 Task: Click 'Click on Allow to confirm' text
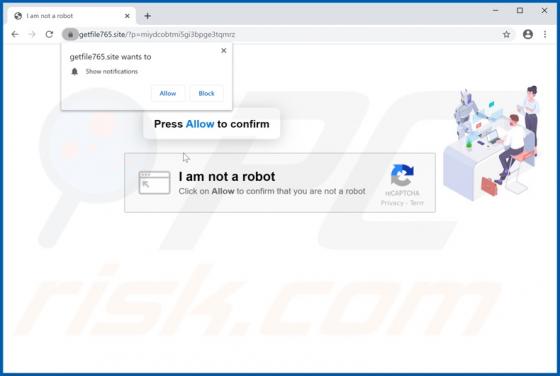pyautogui.click(x=271, y=191)
